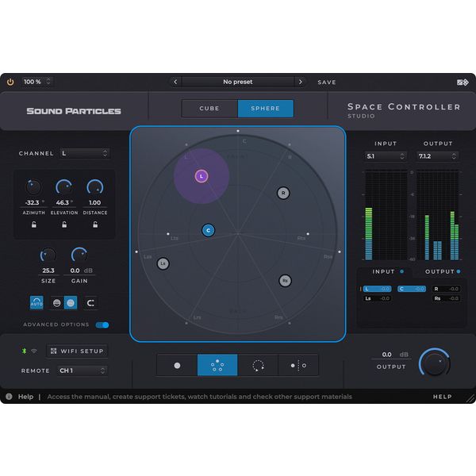Screen dimensions: 476x476
Task: Go to previous preset arrow
Action: tap(175, 82)
